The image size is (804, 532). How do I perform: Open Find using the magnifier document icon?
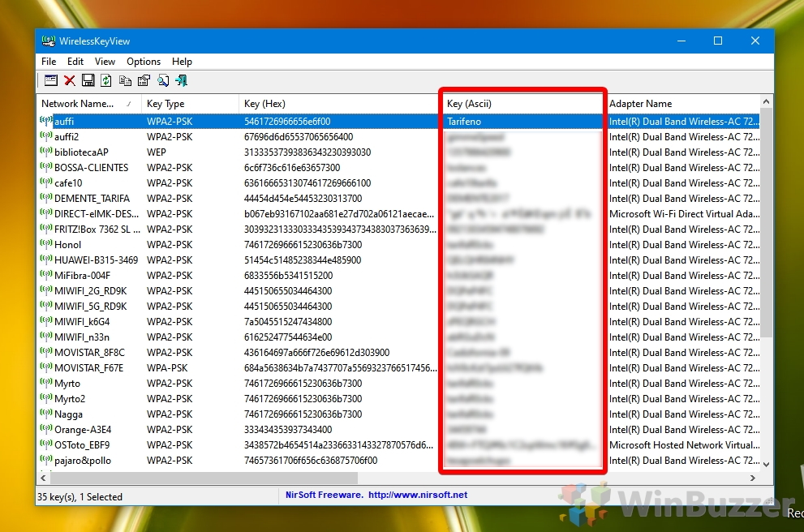click(x=163, y=80)
